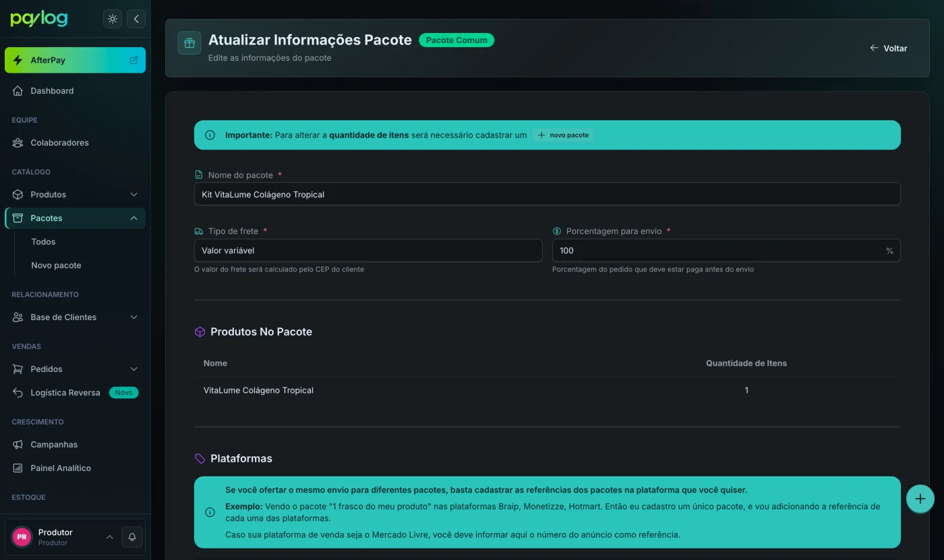Image resolution: width=944 pixels, height=560 pixels.
Task: Click the Base de Clientes users icon
Action: (18, 317)
